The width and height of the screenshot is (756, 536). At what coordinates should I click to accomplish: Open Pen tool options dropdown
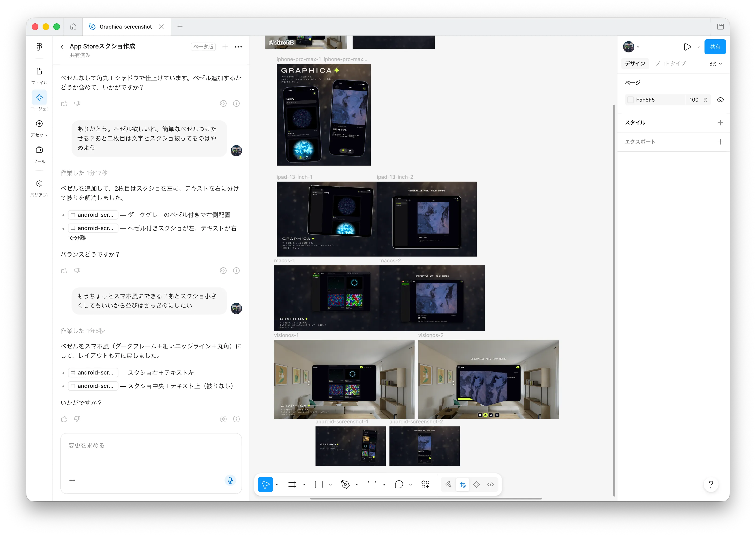pyautogui.click(x=357, y=485)
